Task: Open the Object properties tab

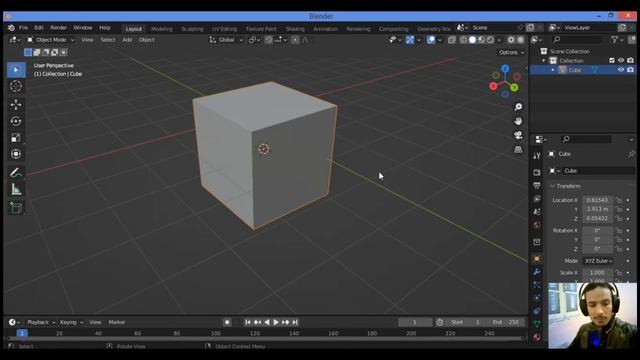Action: coord(537,259)
